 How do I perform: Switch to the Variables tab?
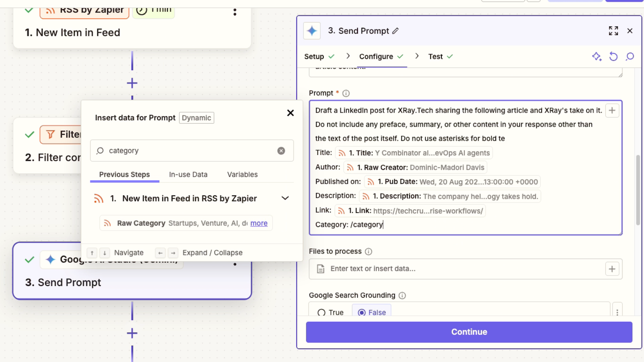pyautogui.click(x=243, y=174)
